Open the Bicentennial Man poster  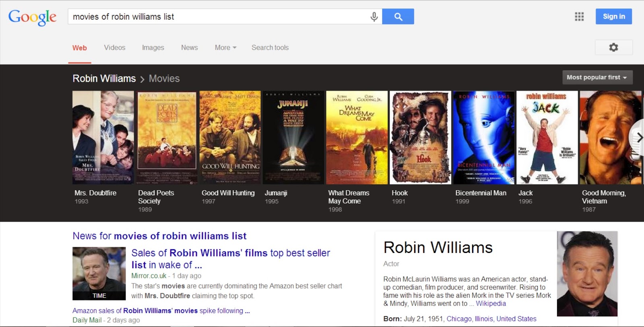(484, 138)
